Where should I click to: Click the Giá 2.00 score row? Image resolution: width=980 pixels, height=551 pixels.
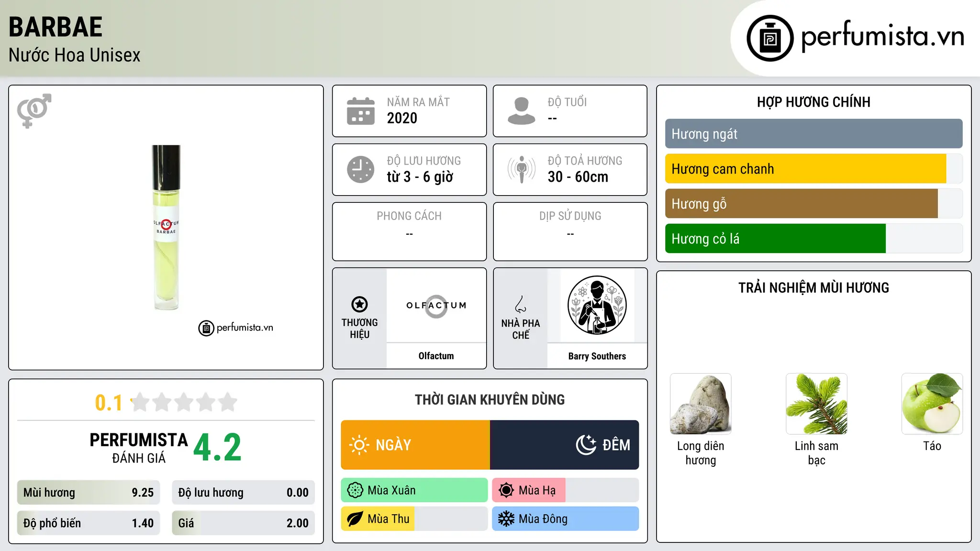244,523
